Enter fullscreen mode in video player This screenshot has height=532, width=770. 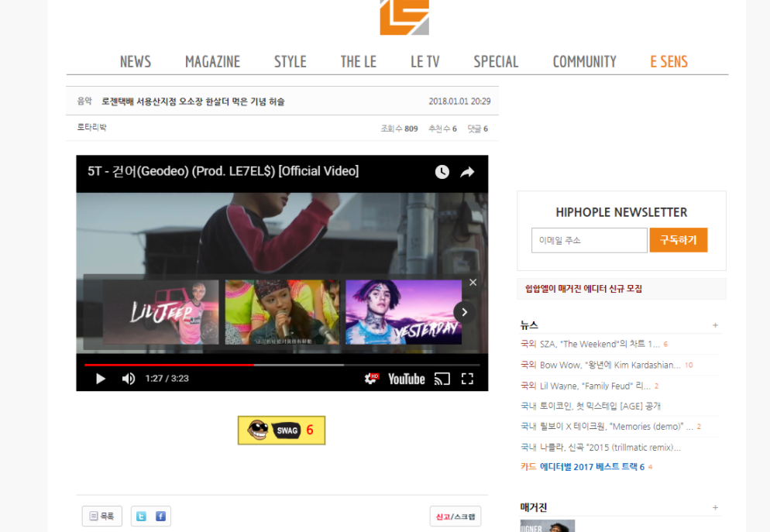(467, 379)
